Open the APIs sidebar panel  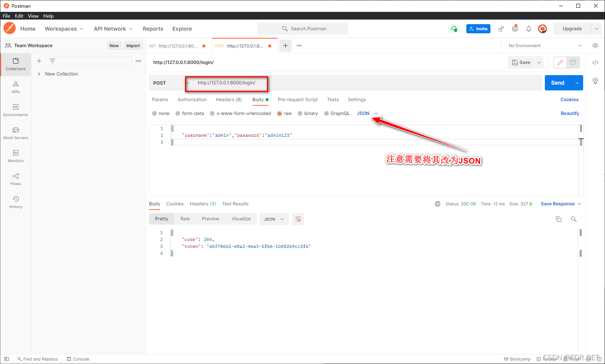point(16,87)
